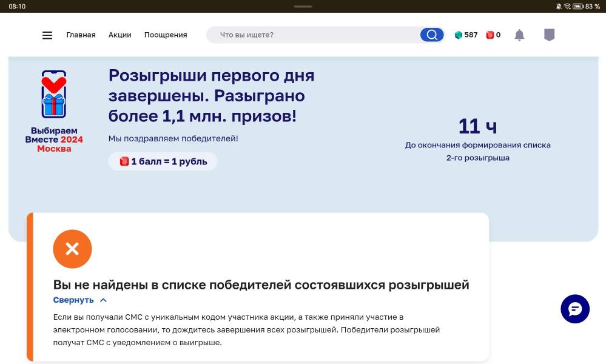
Task: Tap the Wi-Fi status icon
Action: pos(567,6)
